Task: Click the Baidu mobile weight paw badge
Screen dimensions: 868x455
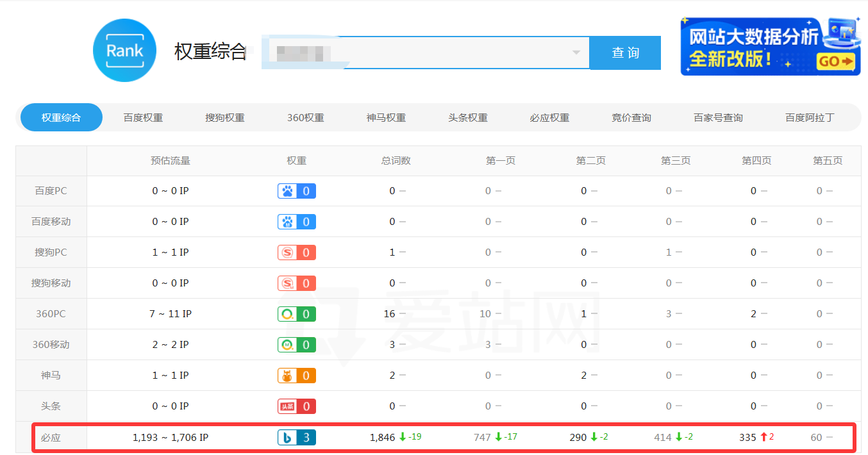Action: pos(296,222)
